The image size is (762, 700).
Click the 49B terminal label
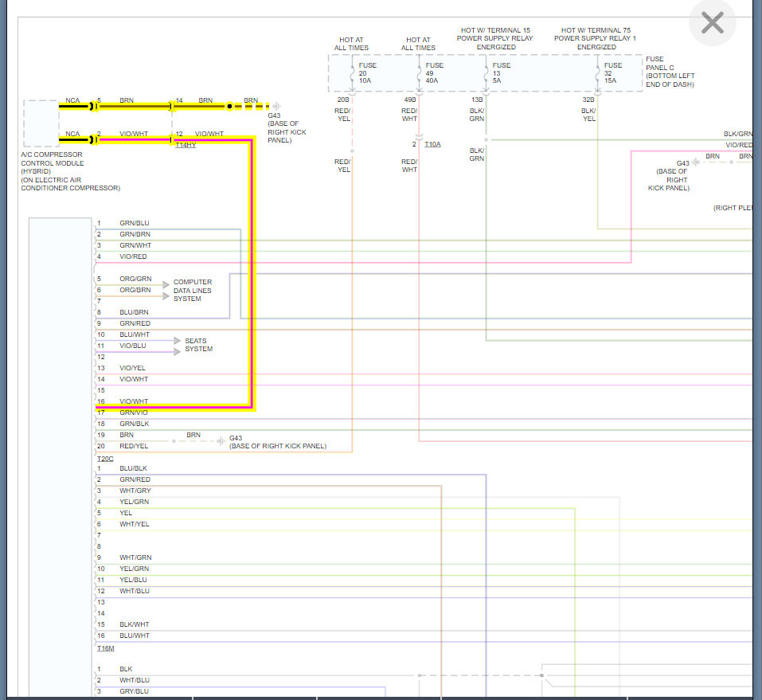tap(410, 100)
